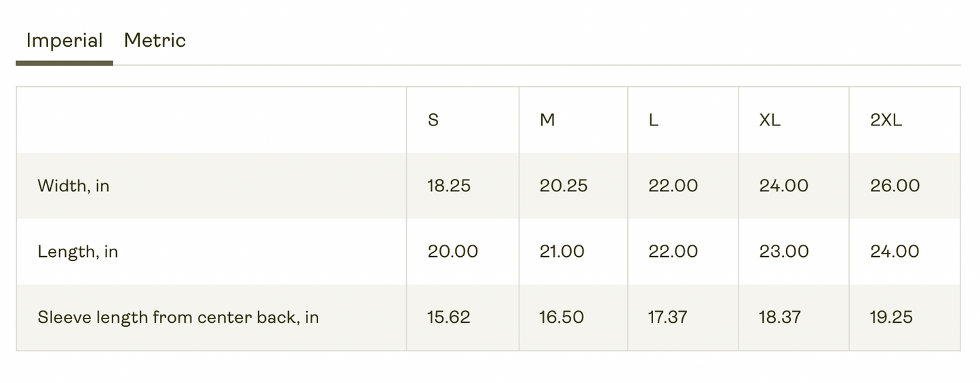980x383 pixels.
Task: Click the "Length, in" row label
Action: pos(78,251)
